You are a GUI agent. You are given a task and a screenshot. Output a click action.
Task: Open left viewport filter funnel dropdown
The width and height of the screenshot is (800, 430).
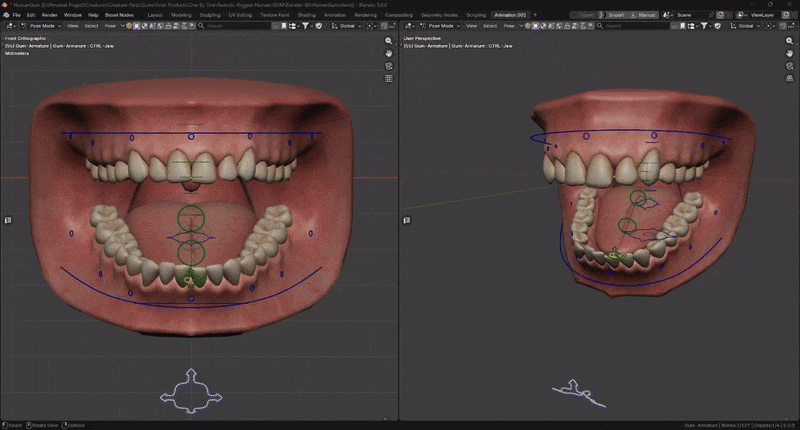coord(307,26)
